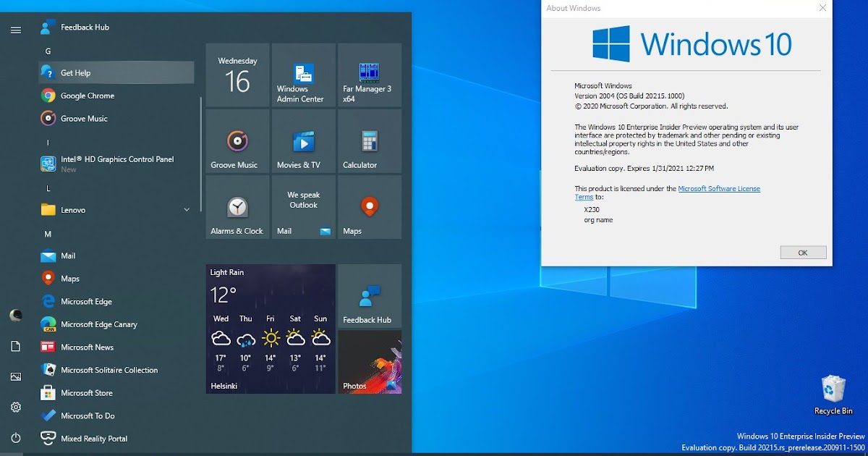868x456 pixels.
Task: Launch Far Manager 3 x64
Action: tap(370, 75)
